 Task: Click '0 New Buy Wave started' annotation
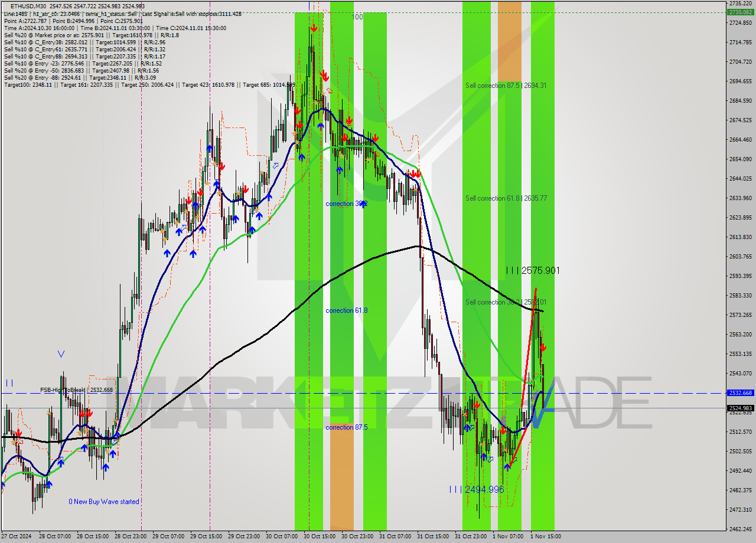tap(104, 502)
